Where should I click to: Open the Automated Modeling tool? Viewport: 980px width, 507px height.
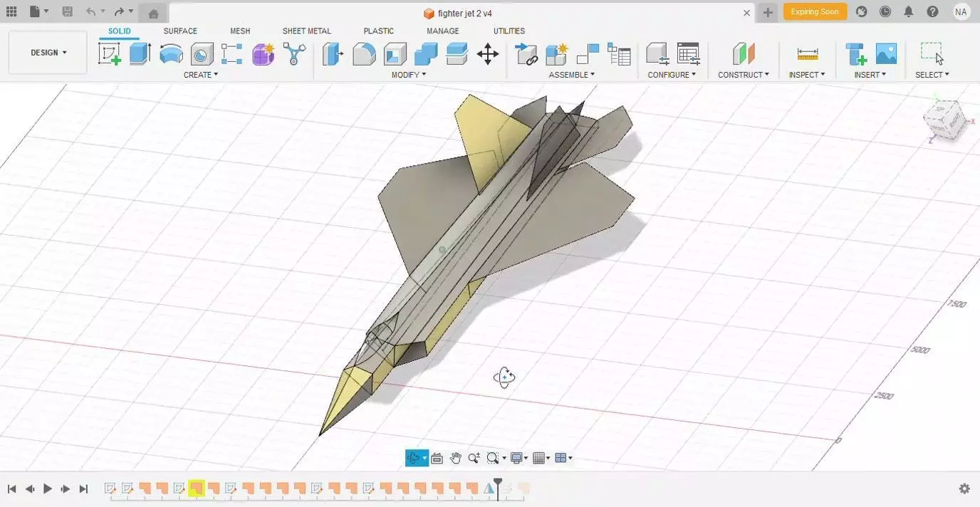click(294, 54)
